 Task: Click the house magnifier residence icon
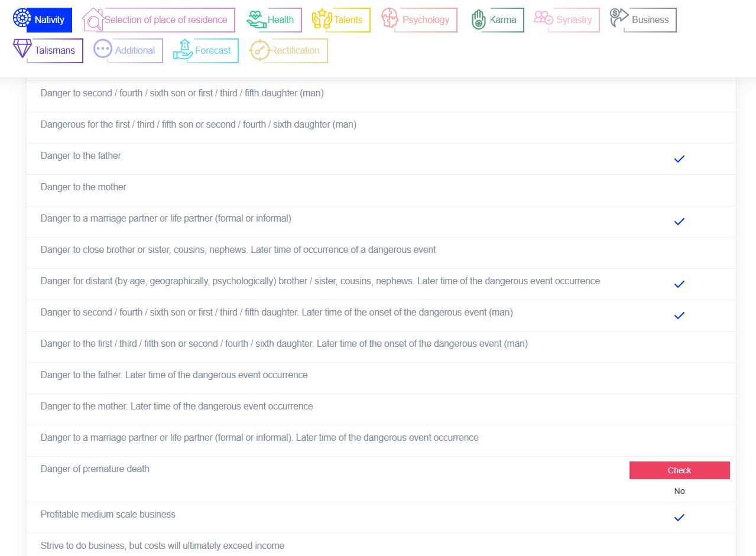(93, 19)
